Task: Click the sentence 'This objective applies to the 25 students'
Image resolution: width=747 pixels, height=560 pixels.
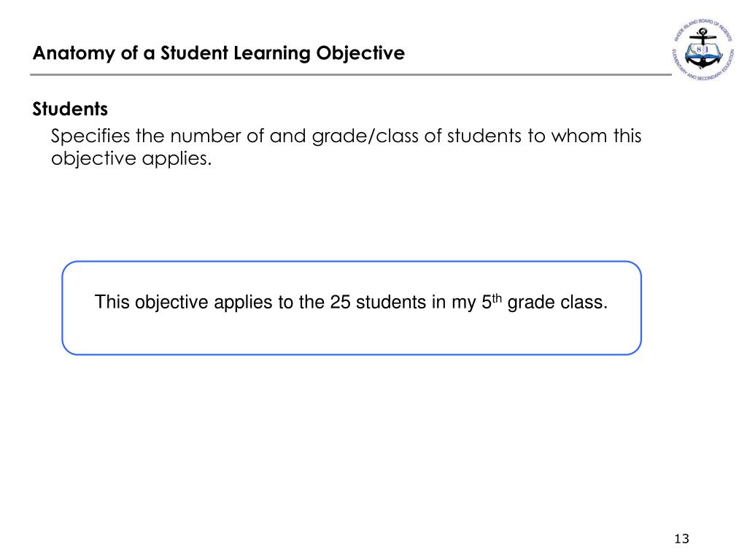Action: (260, 303)
